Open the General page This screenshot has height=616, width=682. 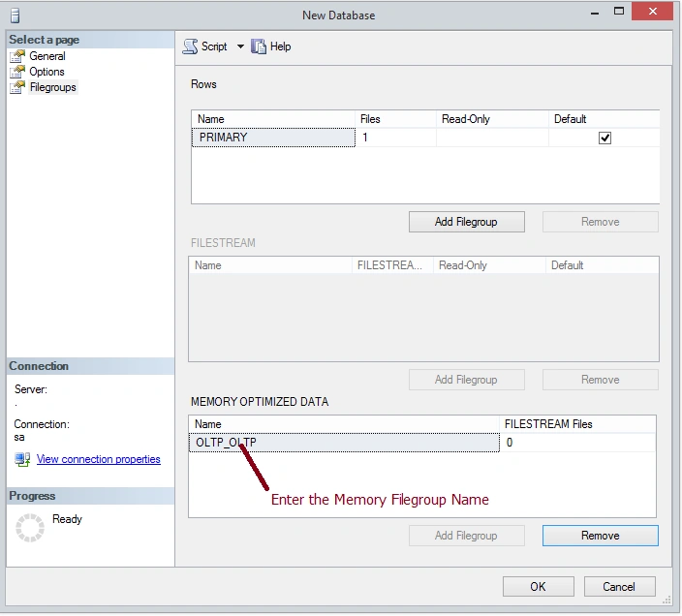point(47,56)
